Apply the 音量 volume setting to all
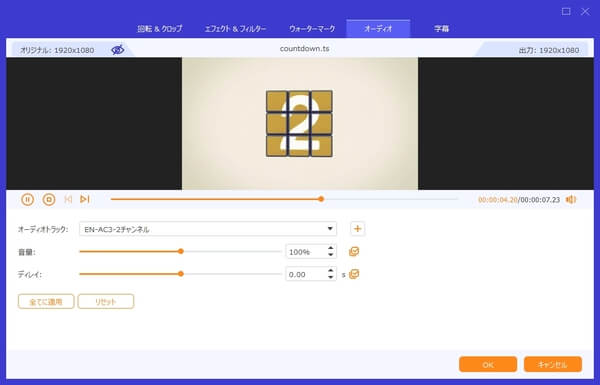Viewport: 600px width, 385px height. [354, 251]
